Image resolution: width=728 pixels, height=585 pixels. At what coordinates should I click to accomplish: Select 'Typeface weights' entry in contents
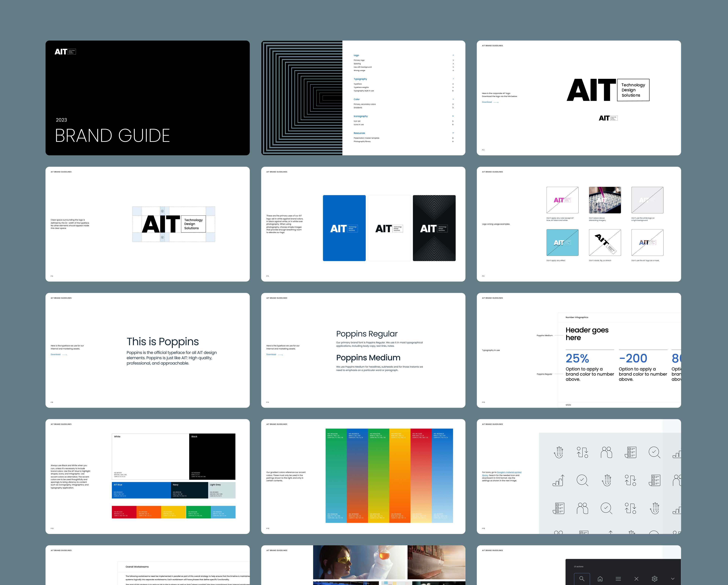[x=361, y=87]
